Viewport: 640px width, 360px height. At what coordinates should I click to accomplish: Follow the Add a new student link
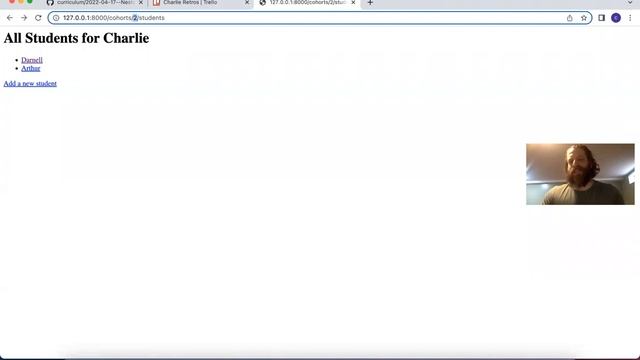pos(30,84)
